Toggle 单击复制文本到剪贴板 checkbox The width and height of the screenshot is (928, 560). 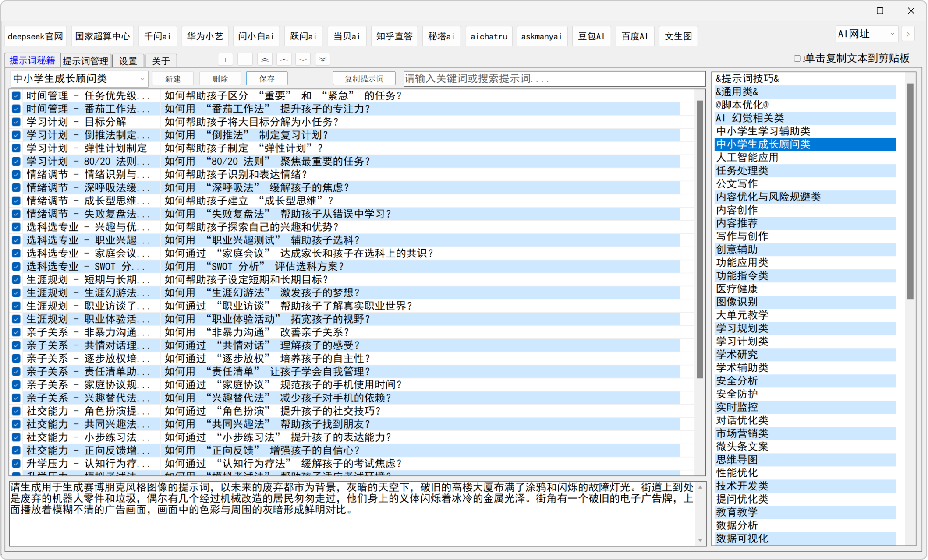click(x=797, y=59)
